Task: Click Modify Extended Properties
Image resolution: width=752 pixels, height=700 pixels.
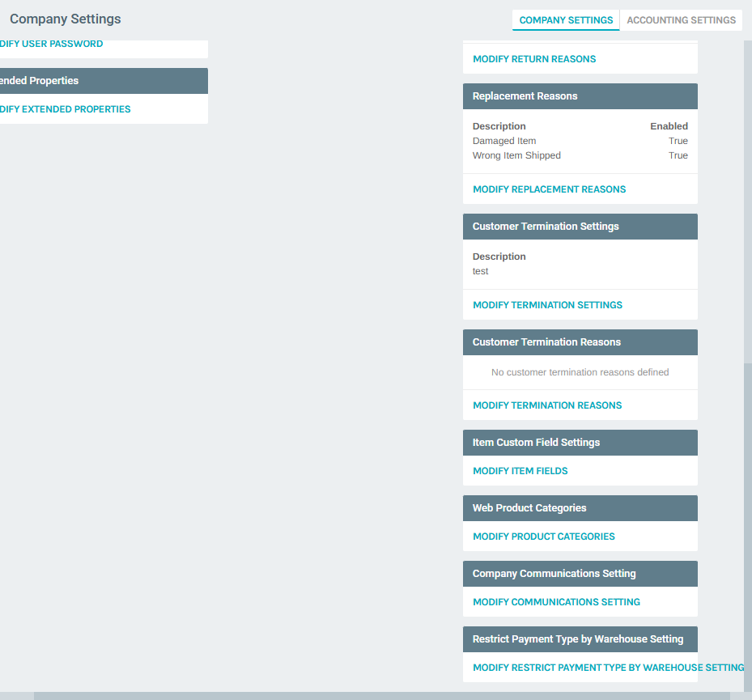Action: click(x=65, y=108)
